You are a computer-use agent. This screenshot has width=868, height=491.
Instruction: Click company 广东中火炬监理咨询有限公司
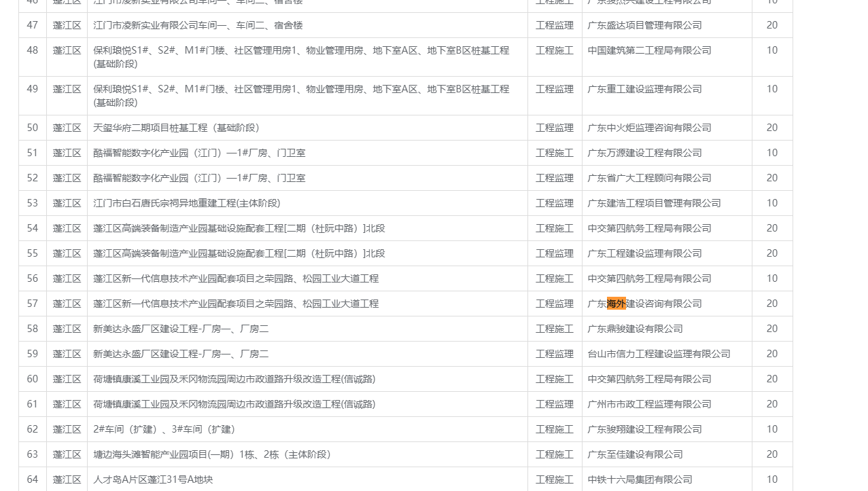[x=649, y=128]
